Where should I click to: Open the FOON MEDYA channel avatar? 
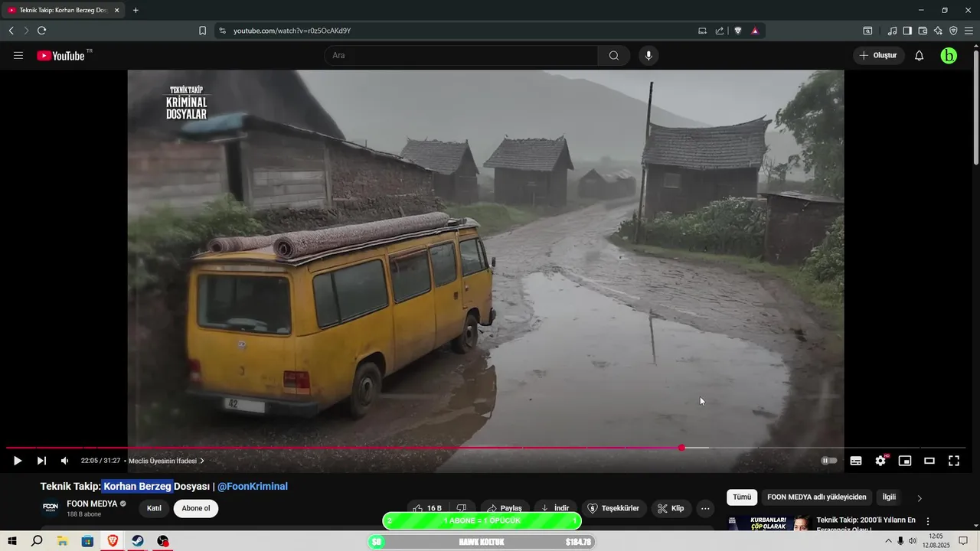pyautogui.click(x=51, y=508)
